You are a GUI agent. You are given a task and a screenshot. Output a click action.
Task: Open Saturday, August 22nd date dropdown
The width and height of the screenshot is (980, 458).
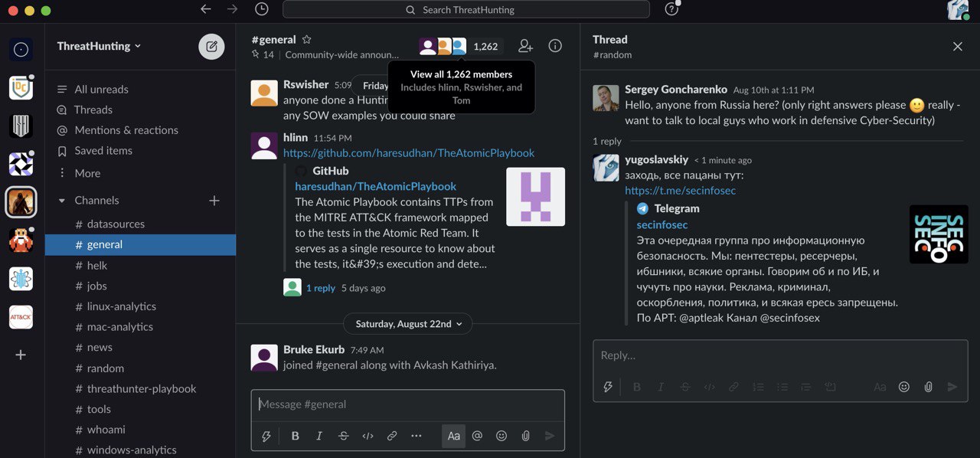pos(408,324)
